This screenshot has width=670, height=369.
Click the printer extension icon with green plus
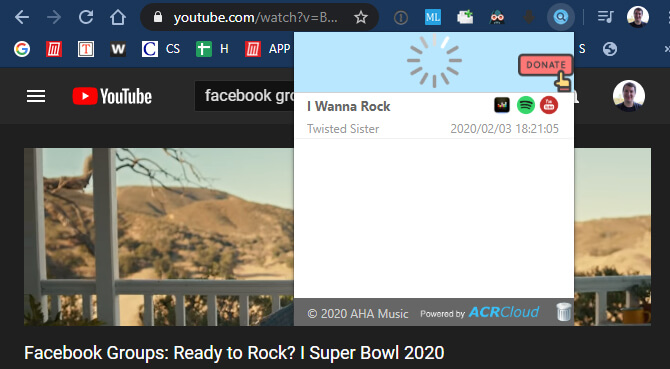coord(465,17)
